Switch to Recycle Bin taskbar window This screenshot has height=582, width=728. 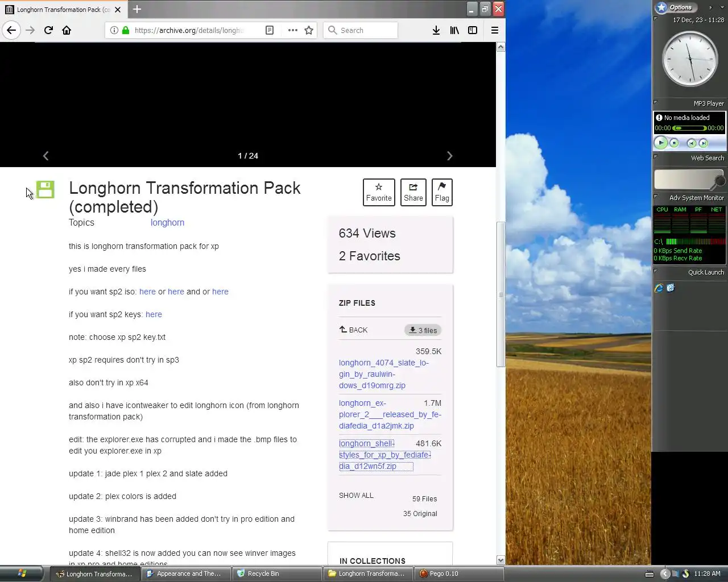coord(278,573)
